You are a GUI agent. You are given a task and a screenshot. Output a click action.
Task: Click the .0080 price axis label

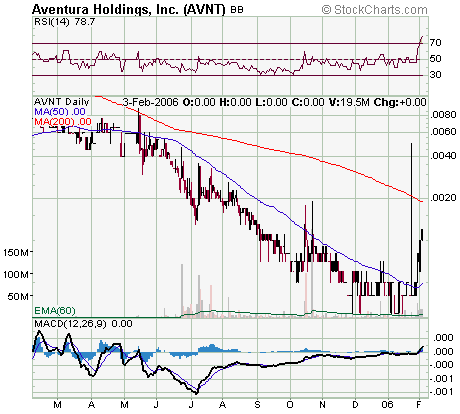pos(443,115)
